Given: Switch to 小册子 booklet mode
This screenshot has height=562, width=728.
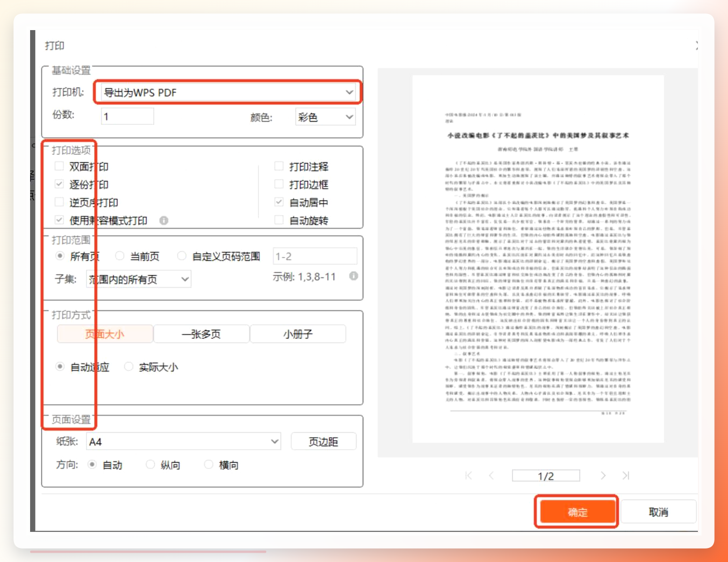Looking at the screenshot, I should 298,334.
